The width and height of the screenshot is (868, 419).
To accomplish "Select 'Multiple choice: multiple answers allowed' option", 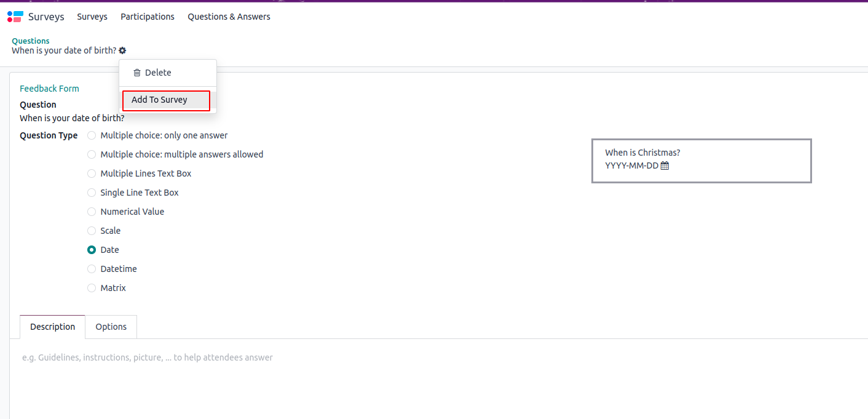I will 92,154.
